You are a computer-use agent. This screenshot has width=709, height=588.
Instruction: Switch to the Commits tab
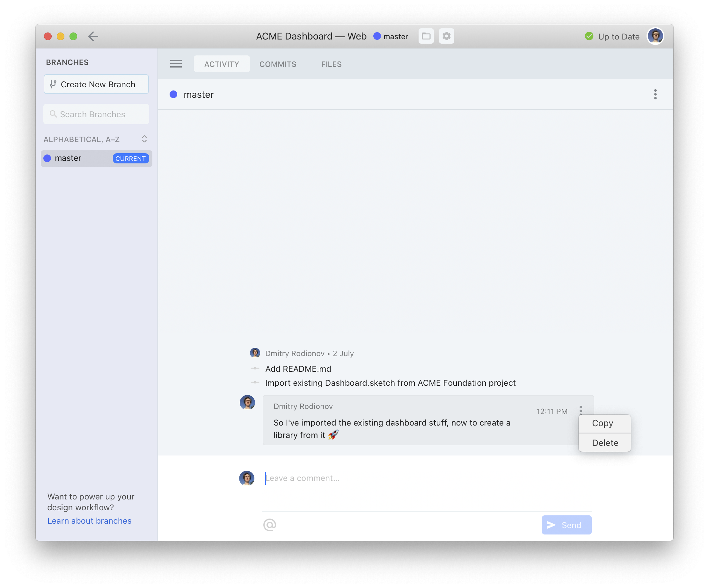tap(278, 64)
